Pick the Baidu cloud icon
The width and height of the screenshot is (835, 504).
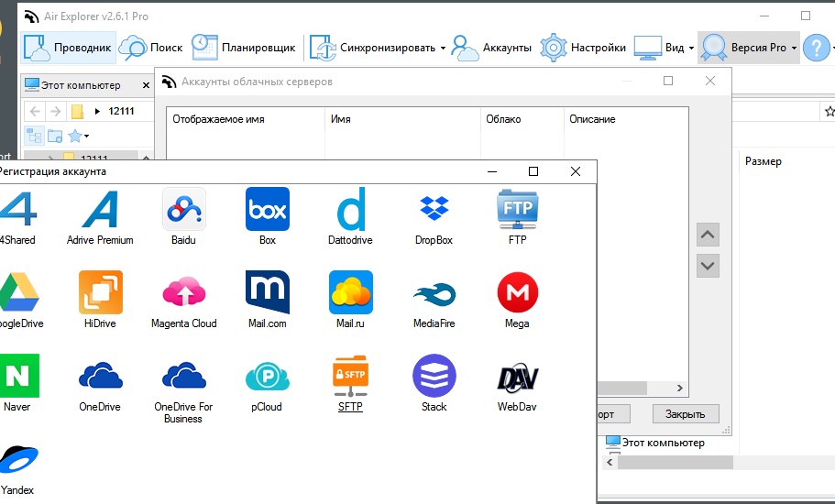coord(183,209)
